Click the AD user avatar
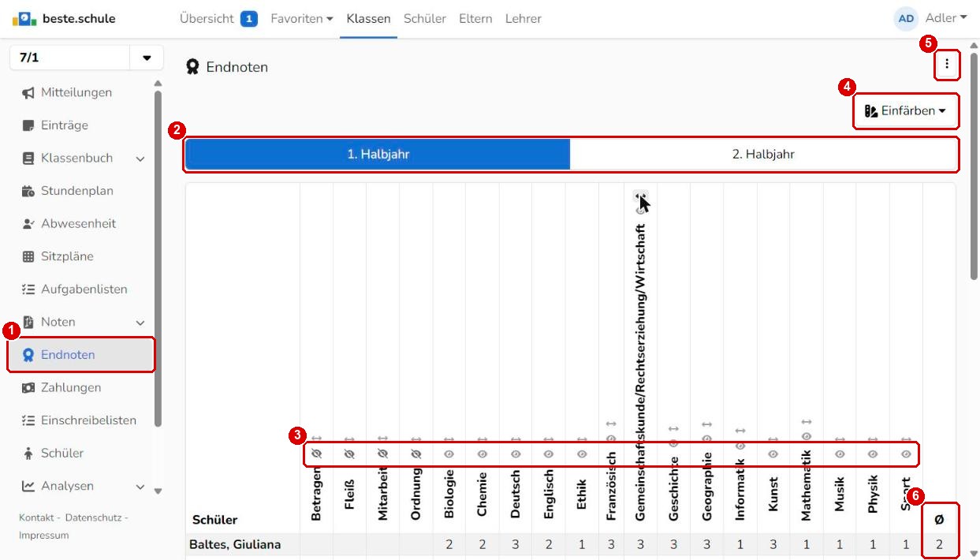This screenshot has height=560, width=980. [906, 18]
